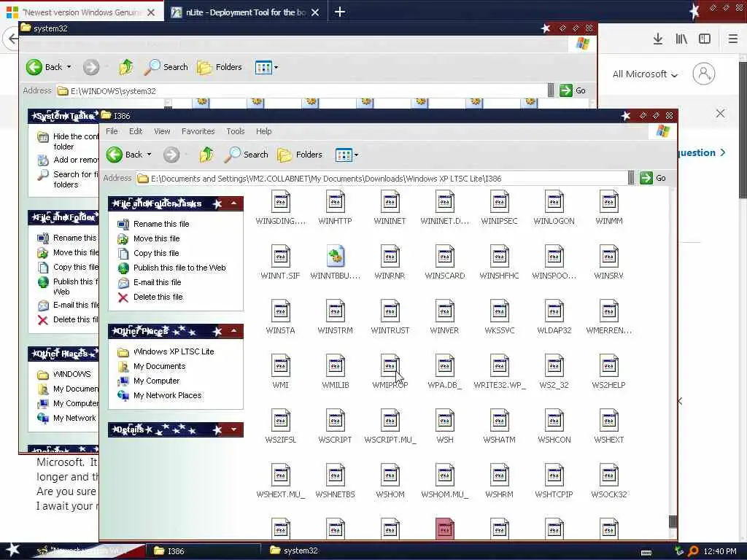
Task: Click the system32 address field E:\WINDOWS\system32
Action: (x=302, y=91)
